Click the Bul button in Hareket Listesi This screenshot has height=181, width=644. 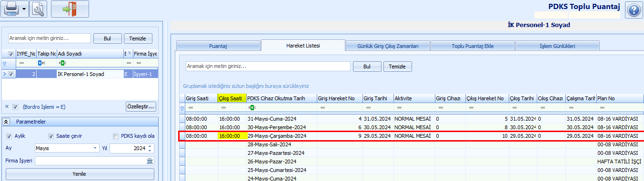click(367, 67)
